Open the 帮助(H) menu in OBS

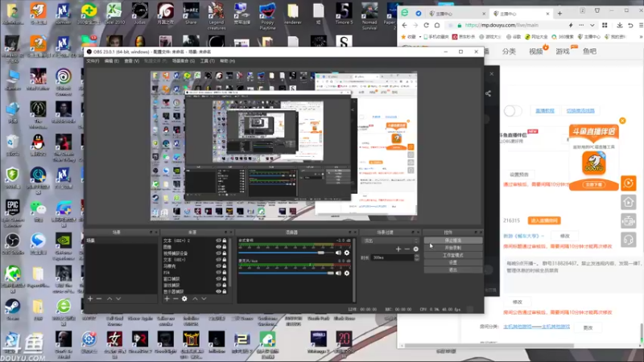[x=227, y=61]
